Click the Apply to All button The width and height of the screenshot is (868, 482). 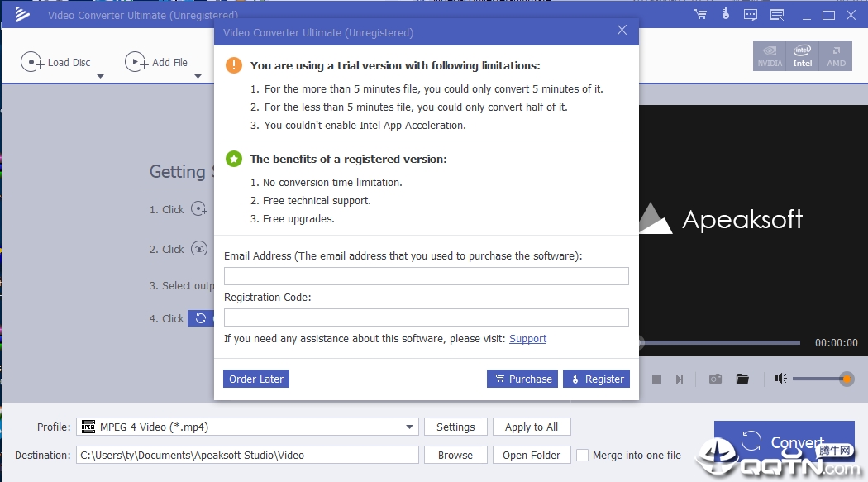(x=532, y=427)
